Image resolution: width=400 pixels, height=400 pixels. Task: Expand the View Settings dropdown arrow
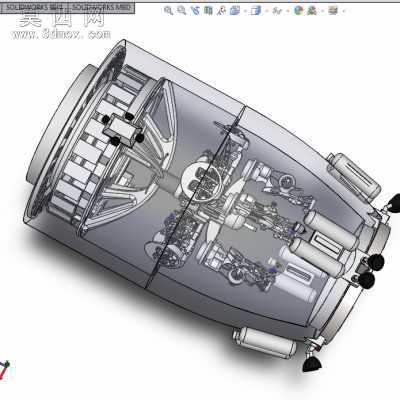pyautogui.click(x=344, y=11)
